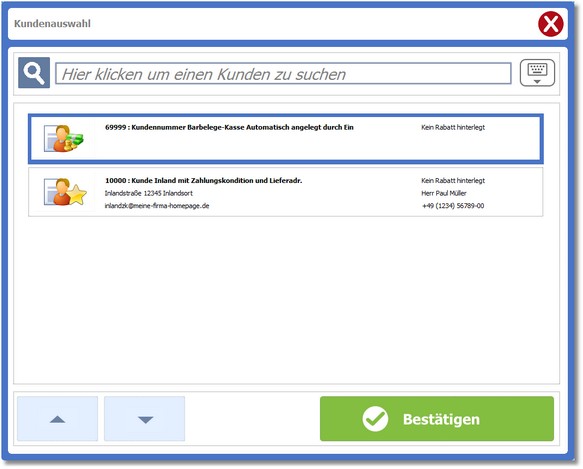The height and width of the screenshot is (469, 583).
Task: Click the magnifying glass search icon
Action: click(x=34, y=73)
